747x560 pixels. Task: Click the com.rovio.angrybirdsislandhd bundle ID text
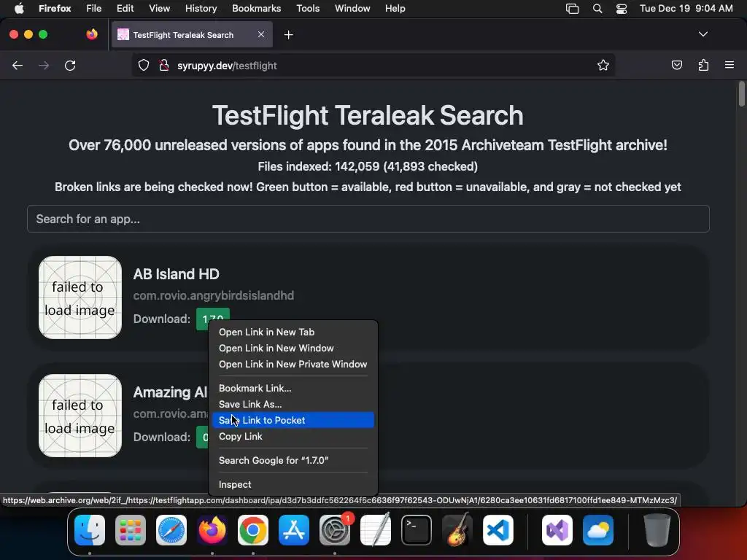[x=214, y=296]
